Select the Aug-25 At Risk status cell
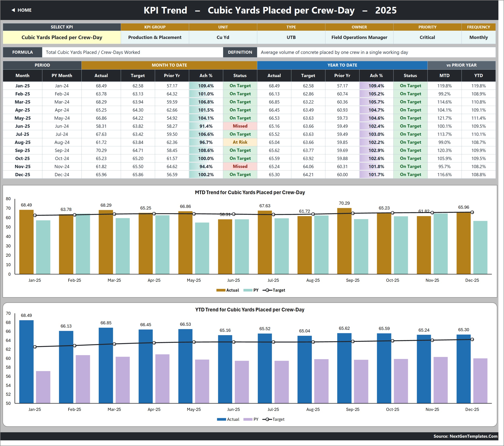The width and height of the screenshot is (504, 446). point(240,142)
